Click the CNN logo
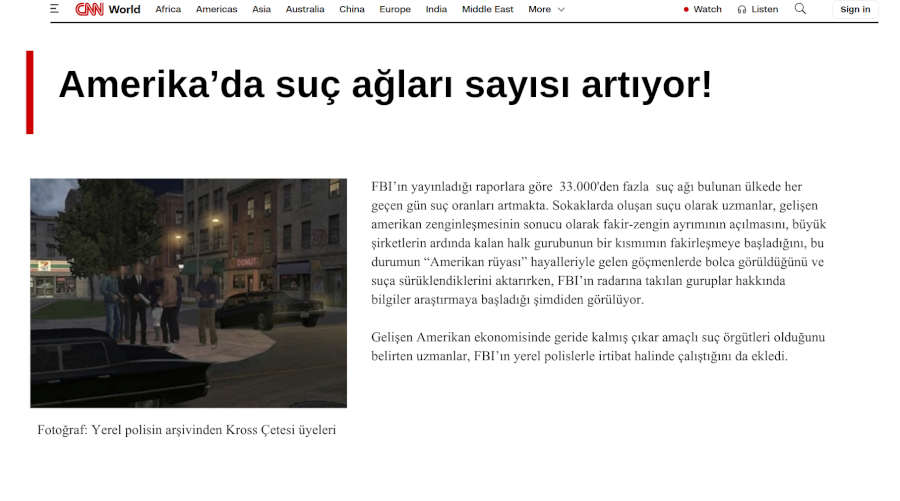The width and height of the screenshot is (900, 501). click(90, 9)
